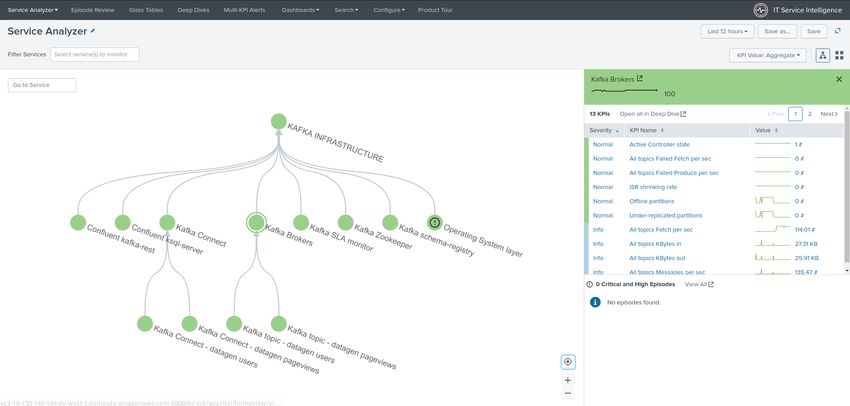This screenshot has height=406, width=850.
Task: Open KPI Value: Aggregate dropdown
Action: (x=768, y=55)
